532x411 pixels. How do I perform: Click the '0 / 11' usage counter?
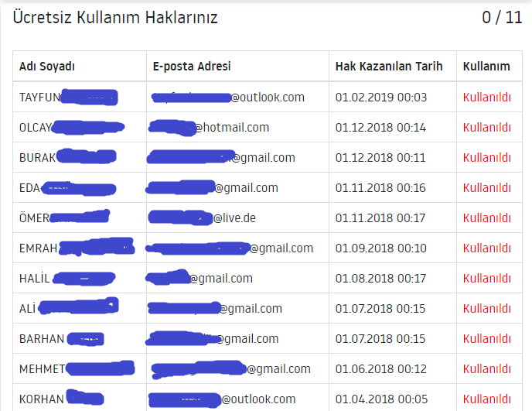pos(502,17)
